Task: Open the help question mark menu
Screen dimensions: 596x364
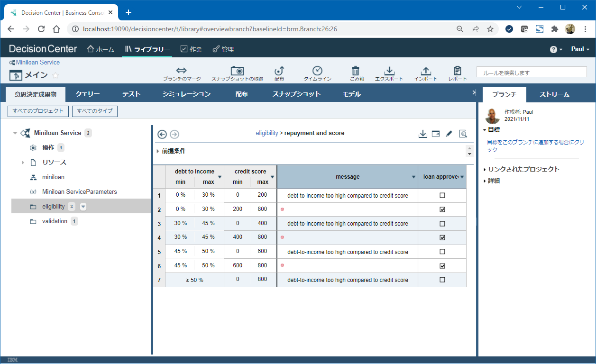Action: point(556,49)
